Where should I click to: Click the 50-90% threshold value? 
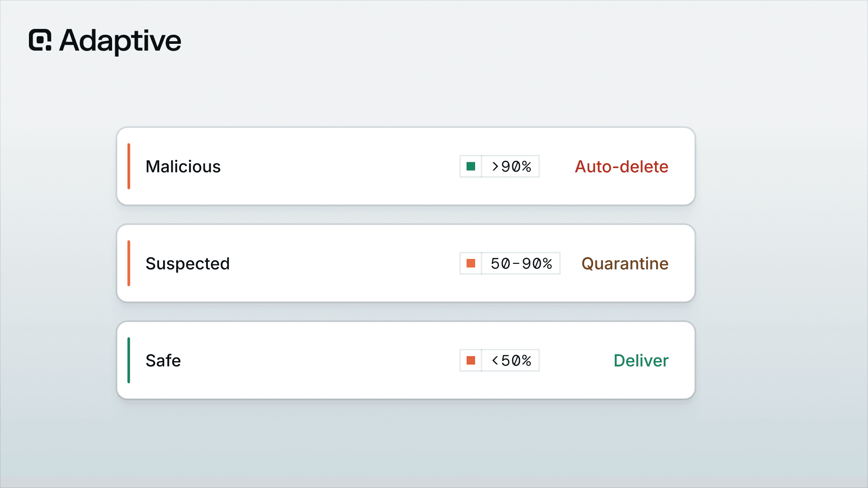(x=521, y=263)
